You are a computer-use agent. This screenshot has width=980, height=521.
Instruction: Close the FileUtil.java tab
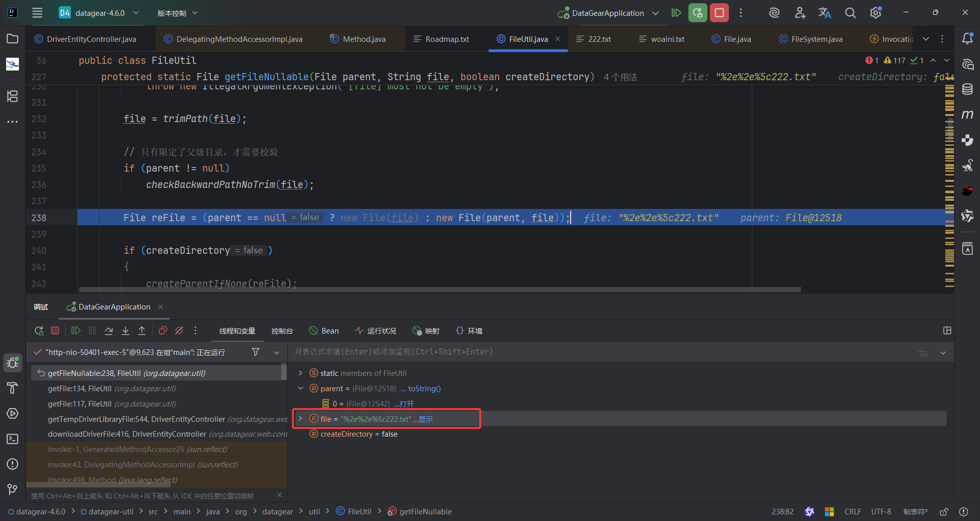(x=558, y=39)
